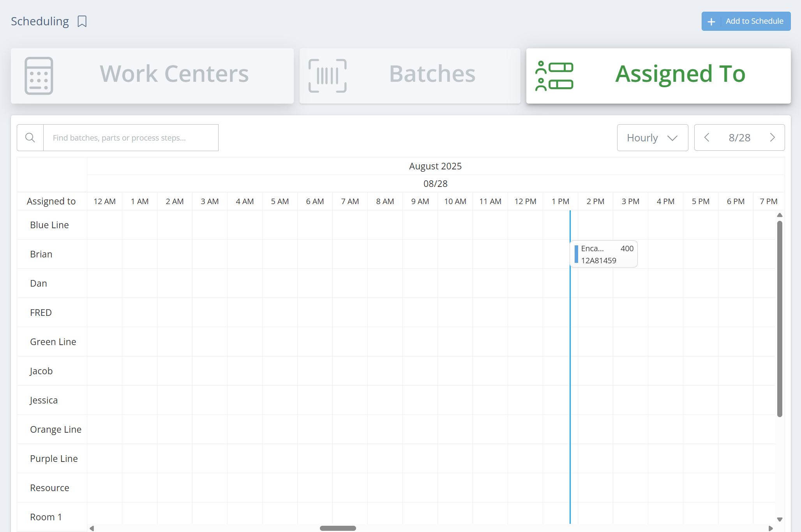Focus the find batches search field

pyautogui.click(x=131, y=137)
